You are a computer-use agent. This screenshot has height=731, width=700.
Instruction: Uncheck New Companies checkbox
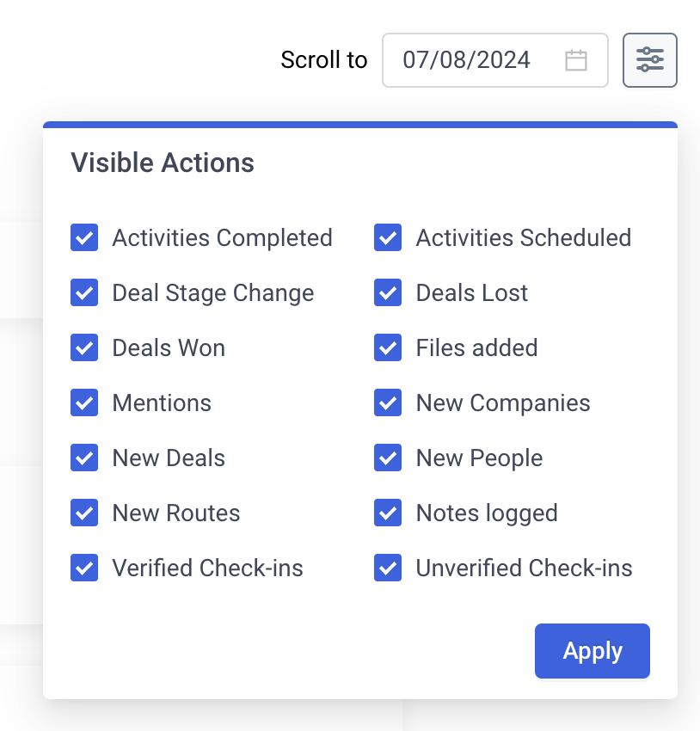click(x=388, y=402)
